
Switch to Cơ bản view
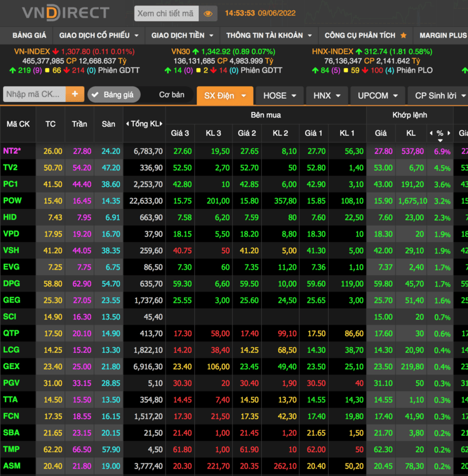pyautogui.click(x=171, y=95)
